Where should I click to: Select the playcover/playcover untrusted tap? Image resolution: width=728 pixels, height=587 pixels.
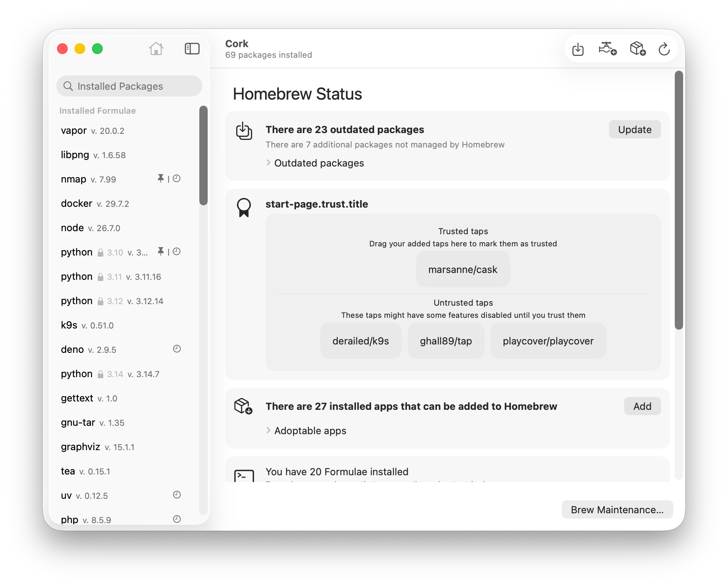pyautogui.click(x=548, y=341)
